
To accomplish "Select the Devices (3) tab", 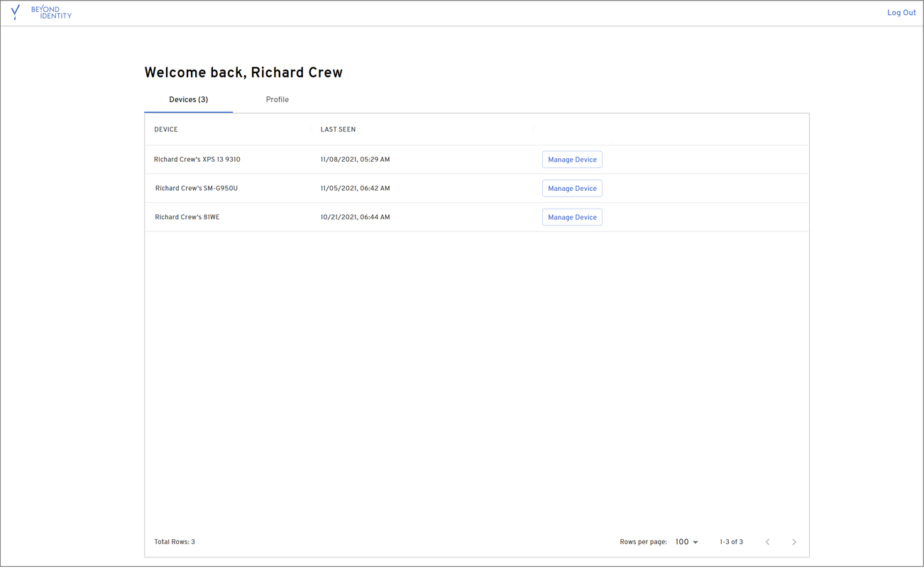I will pos(188,100).
